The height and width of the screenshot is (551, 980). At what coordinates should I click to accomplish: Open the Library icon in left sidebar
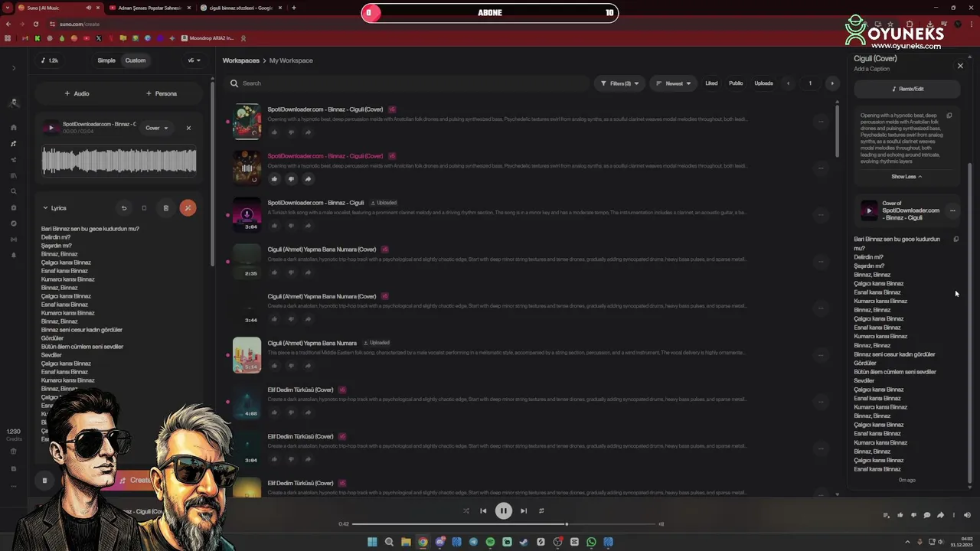pos(14,176)
